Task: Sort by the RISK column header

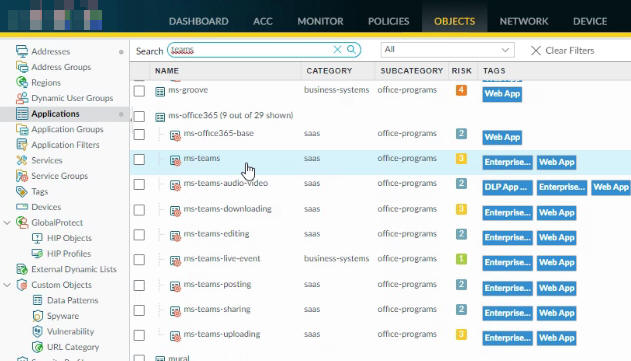Action: point(461,71)
